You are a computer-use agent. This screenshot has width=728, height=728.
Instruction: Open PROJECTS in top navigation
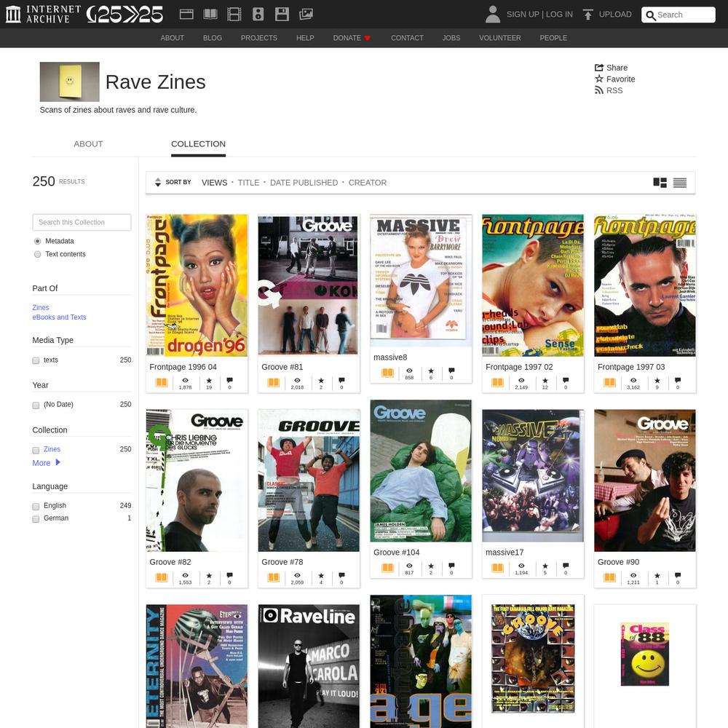tap(259, 38)
